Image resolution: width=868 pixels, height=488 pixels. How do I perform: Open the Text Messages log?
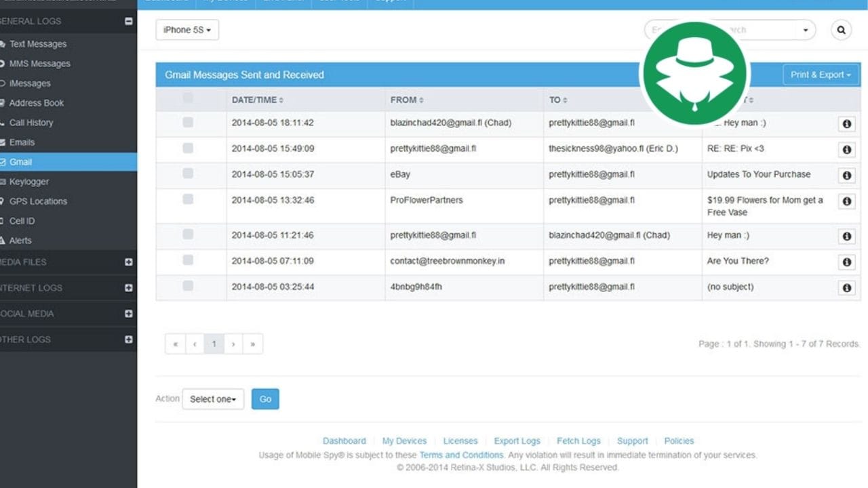pos(37,43)
